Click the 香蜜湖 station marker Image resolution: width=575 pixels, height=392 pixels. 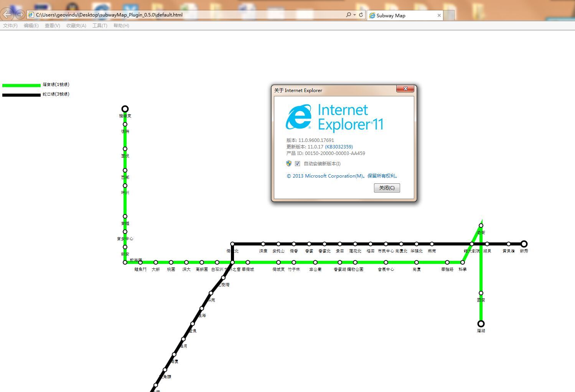340,262
